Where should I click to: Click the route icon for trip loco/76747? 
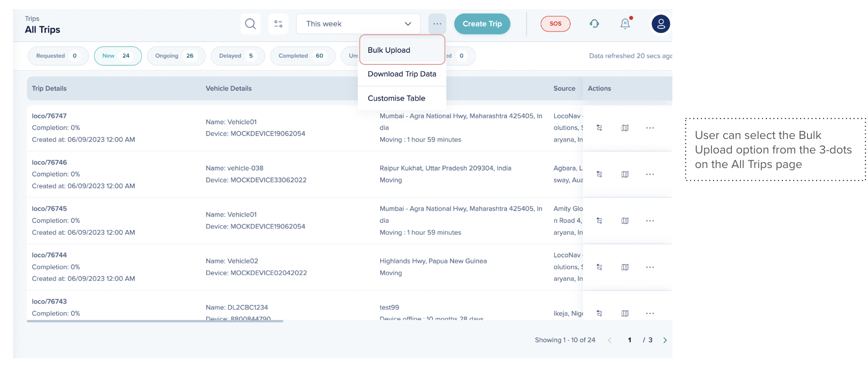click(x=599, y=128)
